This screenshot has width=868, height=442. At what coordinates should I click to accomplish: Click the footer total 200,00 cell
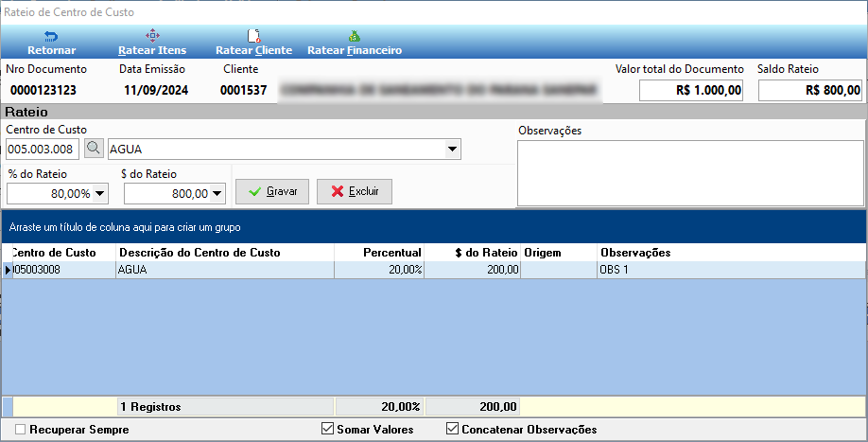472,407
